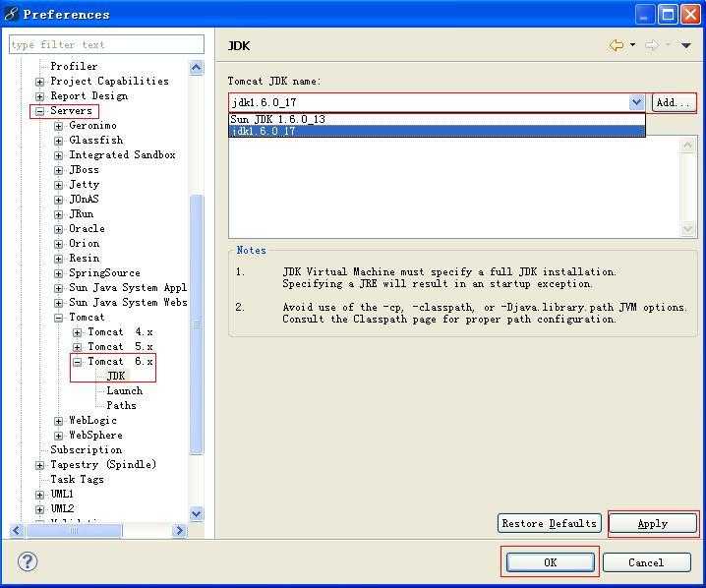Image resolution: width=706 pixels, height=588 pixels.
Task: Click the tree horizontal scrollbar thumb
Action: click(x=74, y=531)
